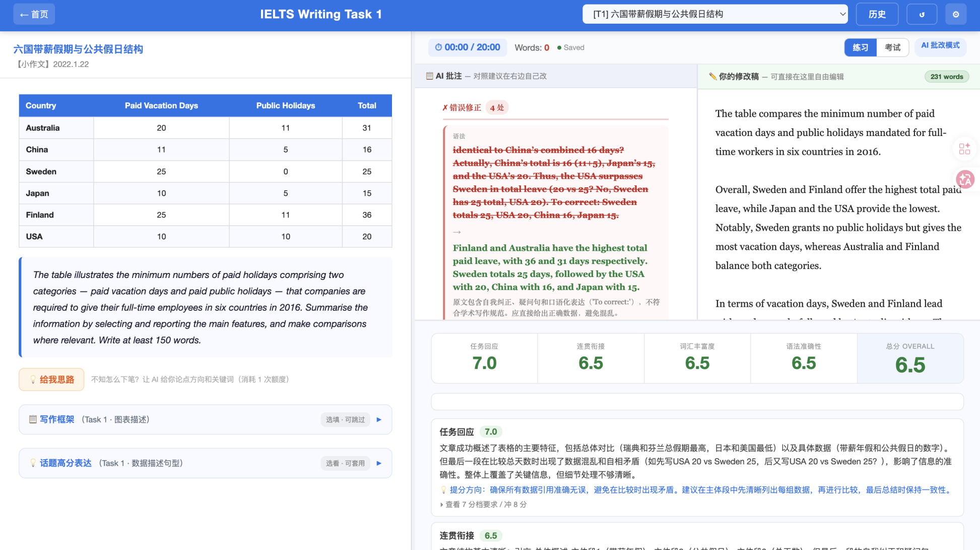Viewport: 980px width, 550px height.
Task: Click the timer clock icon at 00:00 / 20:00
Action: (x=438, y=47)
